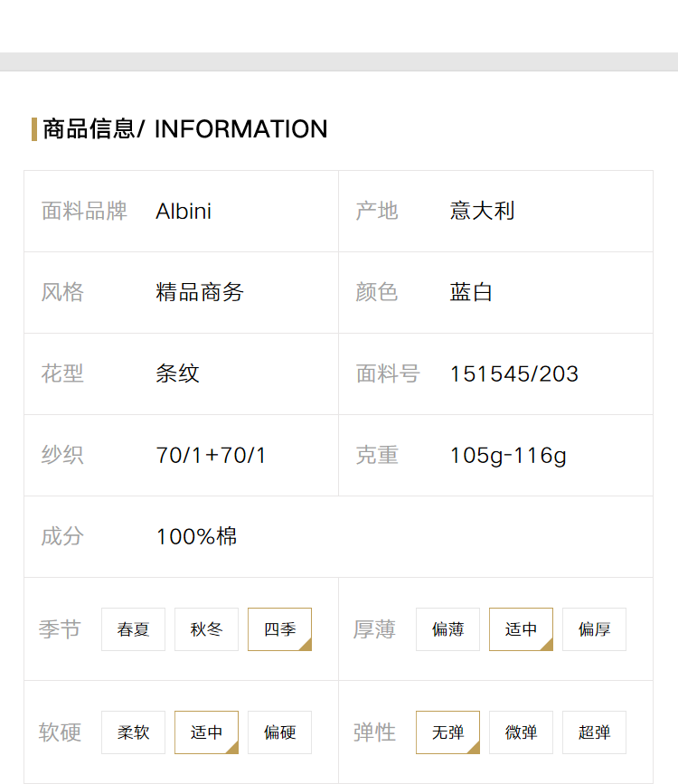This screenshot has width=678, height=784.
Task: Choose the 微弹 elasticity option
Action: 521,732
